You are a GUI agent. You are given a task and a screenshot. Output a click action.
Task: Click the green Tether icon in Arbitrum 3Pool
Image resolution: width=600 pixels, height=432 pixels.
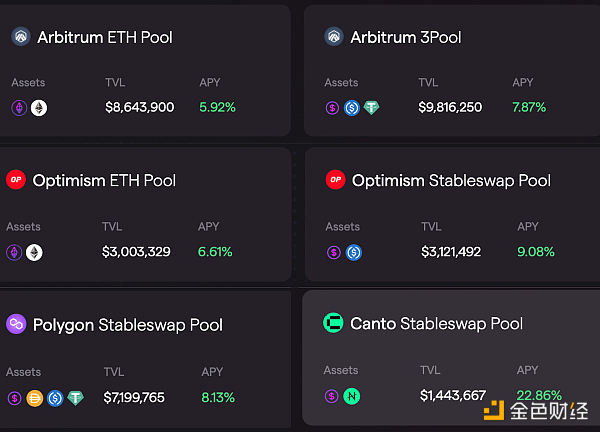coord(371,108)
